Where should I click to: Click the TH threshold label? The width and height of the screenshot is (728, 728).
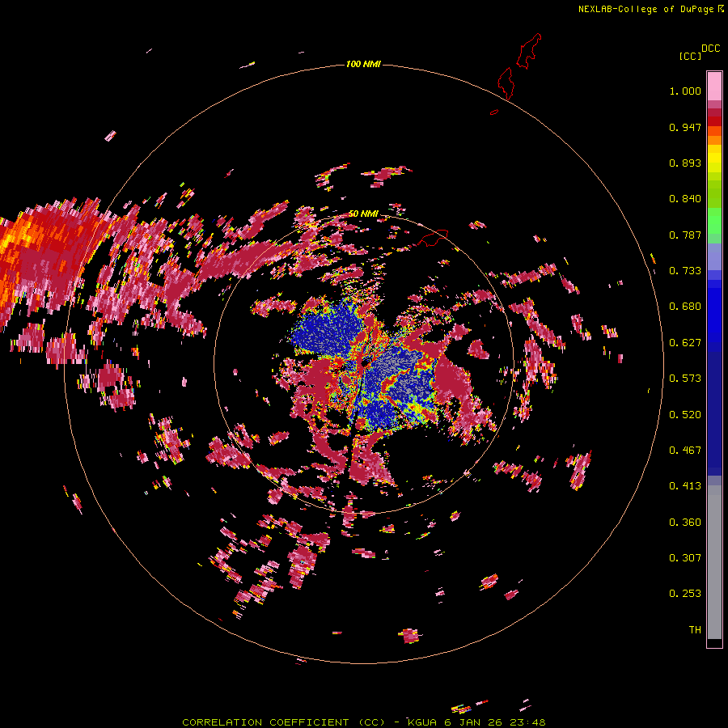pos(695,630)
